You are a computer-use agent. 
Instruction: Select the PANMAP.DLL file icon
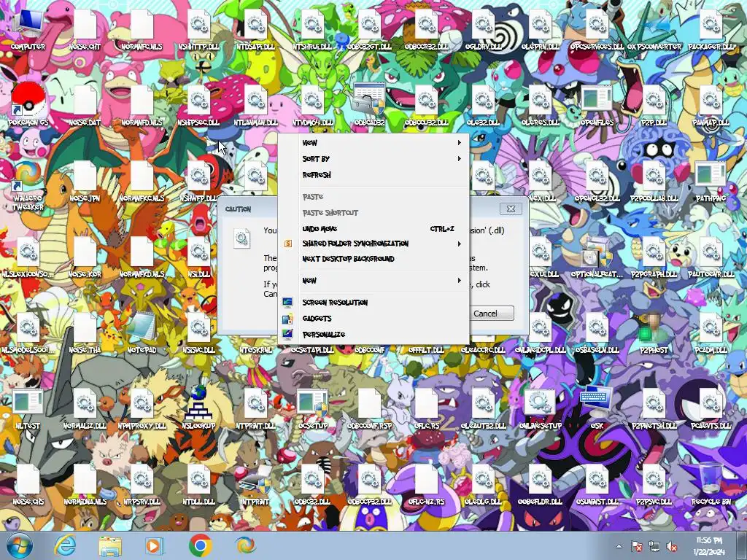pyautogui.click(x=711, y=105)
